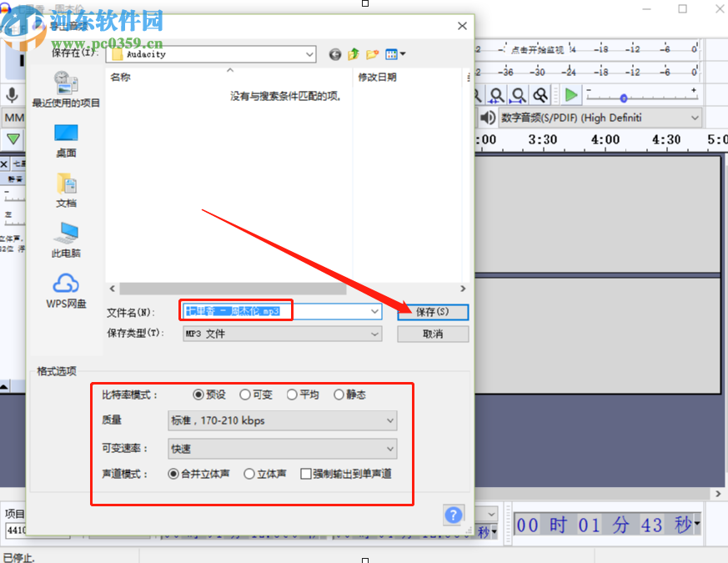Open This PC (此电脑) location
Screen dimensions: 728x563
pos(66,240)
